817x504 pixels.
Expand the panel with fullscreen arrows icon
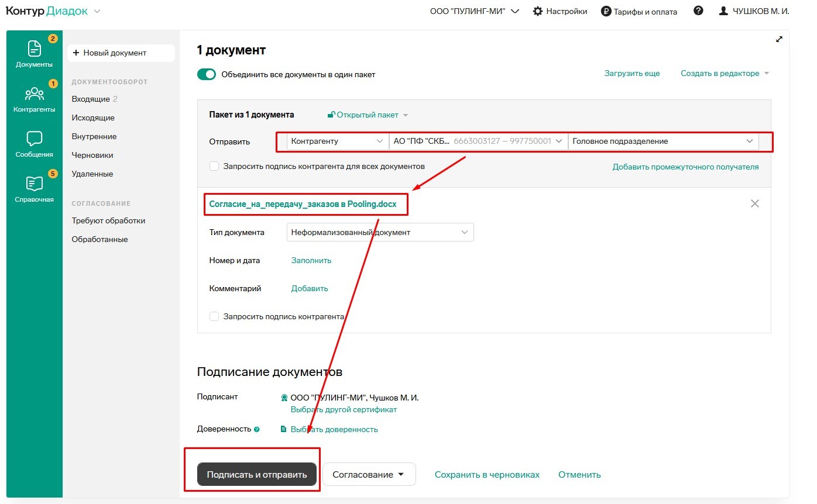click(x=779, y=39)
